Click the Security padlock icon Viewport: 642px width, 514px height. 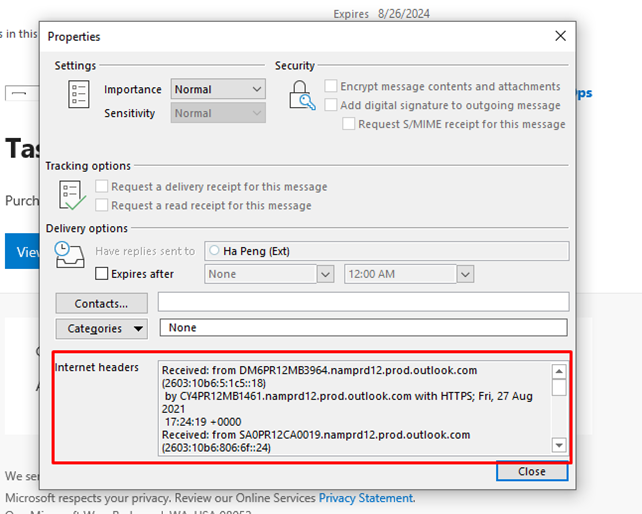point(301,96)
